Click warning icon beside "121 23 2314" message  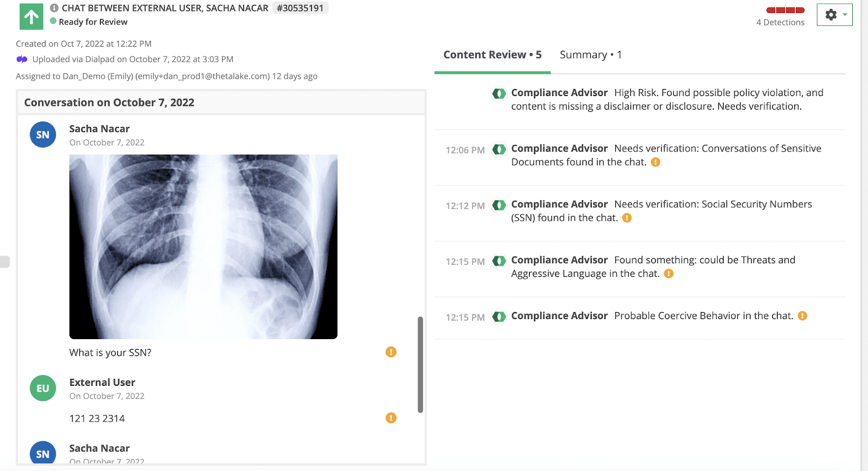(391, 418)
